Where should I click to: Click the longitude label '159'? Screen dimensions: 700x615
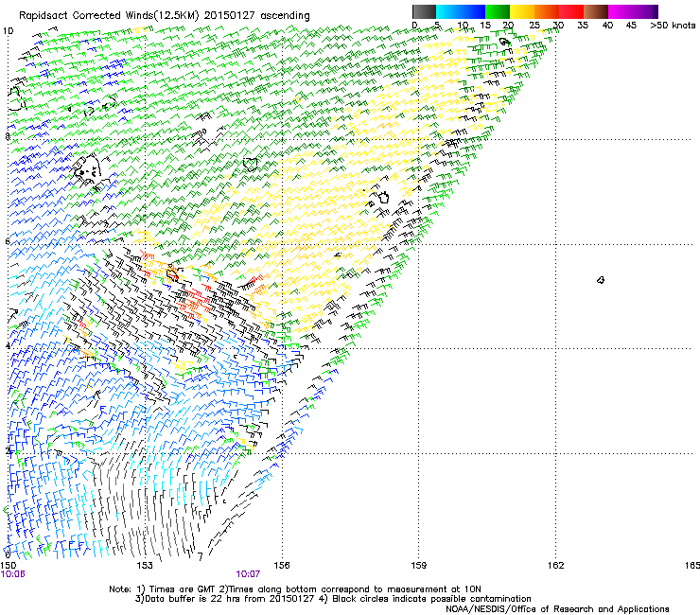[x=418, y=566]
